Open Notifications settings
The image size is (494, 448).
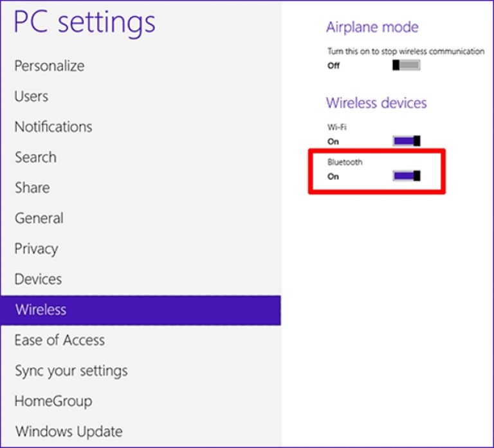pyautogui.click(x=53, y=127)
